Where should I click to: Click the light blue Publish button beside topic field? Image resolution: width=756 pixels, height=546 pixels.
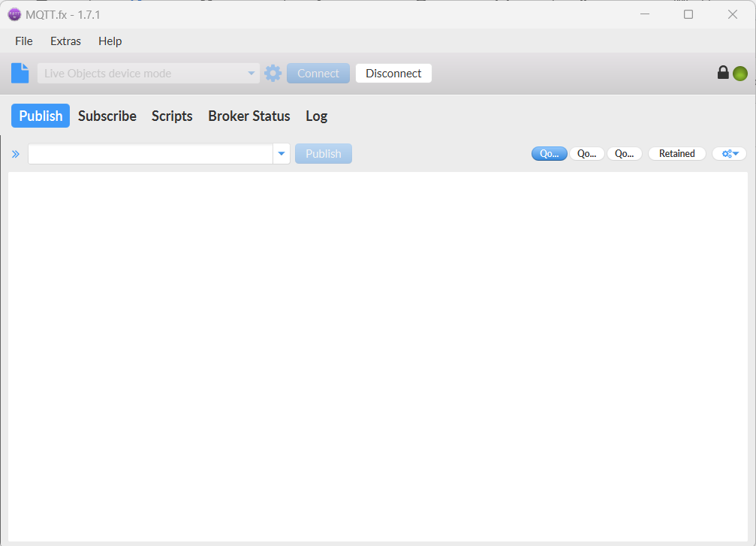tap(324, 154)
